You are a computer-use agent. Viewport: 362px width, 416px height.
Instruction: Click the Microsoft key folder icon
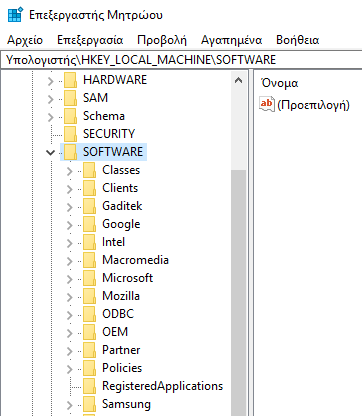click(90, 278)
